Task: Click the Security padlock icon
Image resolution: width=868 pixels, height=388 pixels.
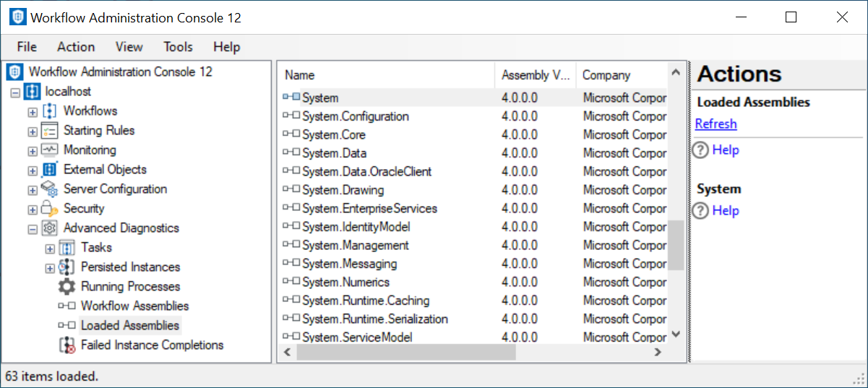Action: pos(49,209)
